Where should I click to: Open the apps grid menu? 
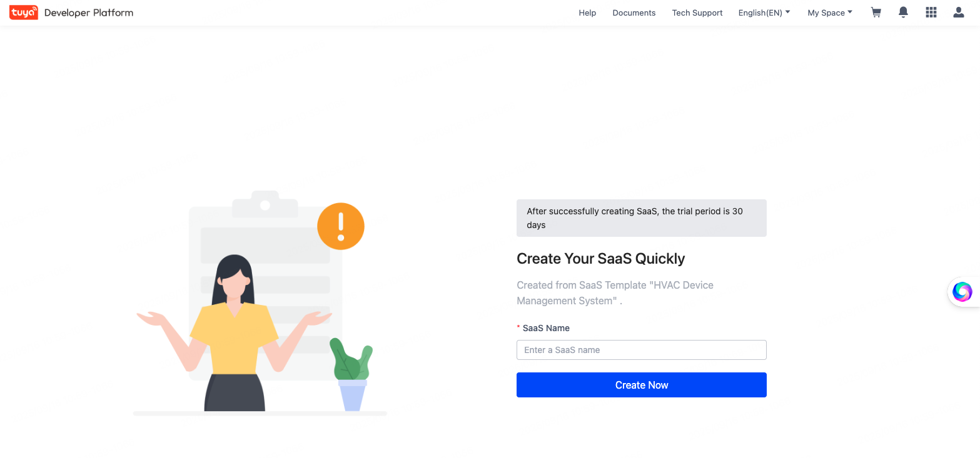tap(931, 12)
